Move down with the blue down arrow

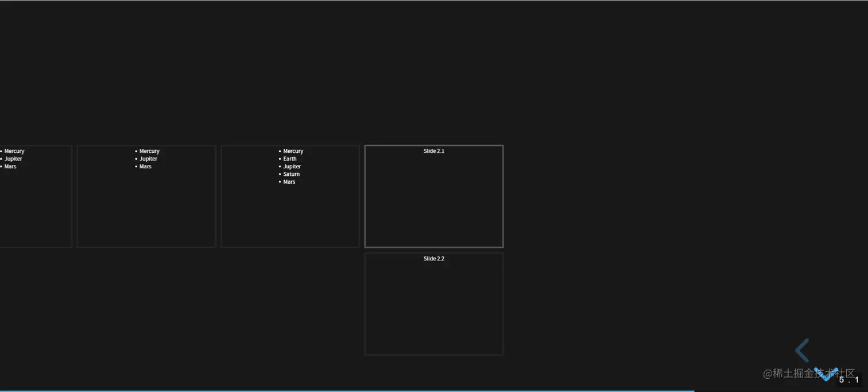point(826,374)
